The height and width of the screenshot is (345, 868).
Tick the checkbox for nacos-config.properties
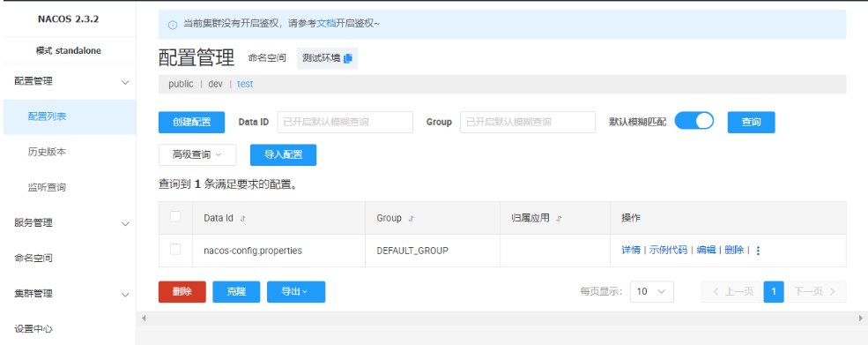[175, 250]
